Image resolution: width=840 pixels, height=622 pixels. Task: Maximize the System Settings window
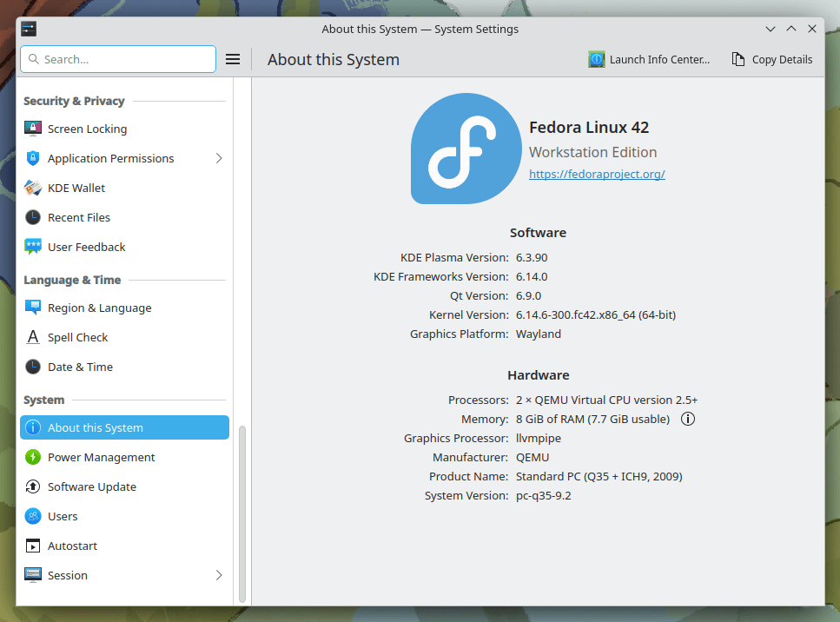click(x=791, y=29)
